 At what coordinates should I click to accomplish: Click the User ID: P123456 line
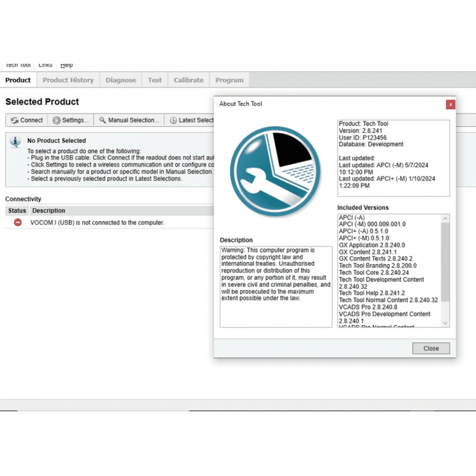point(363,138)
